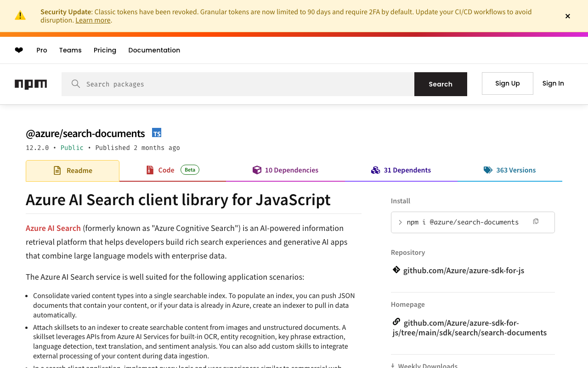Open the Documentation link
The width and height of the screenshot is (588, 368).
pyautogui.click(x=154, y=50)
